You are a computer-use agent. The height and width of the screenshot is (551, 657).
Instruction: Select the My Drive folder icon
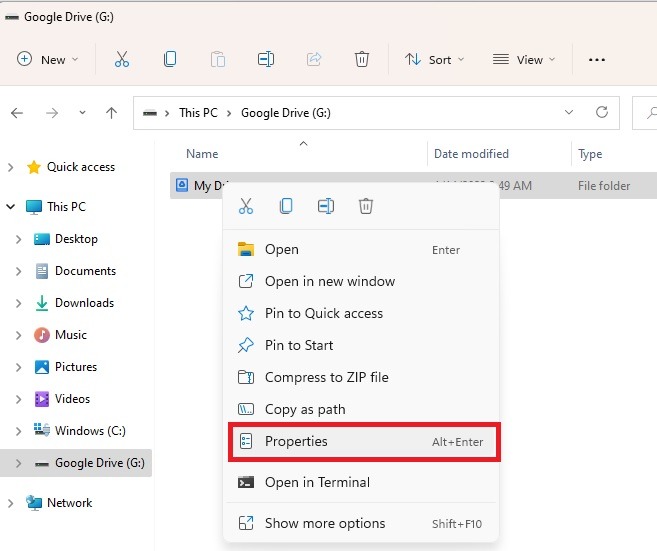[182, 185]
